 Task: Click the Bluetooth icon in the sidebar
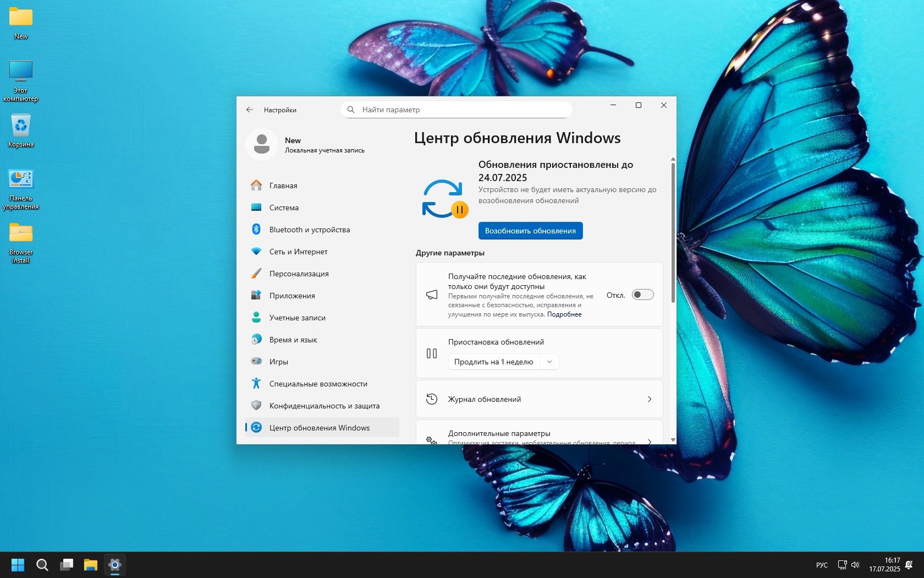point(256,230)
